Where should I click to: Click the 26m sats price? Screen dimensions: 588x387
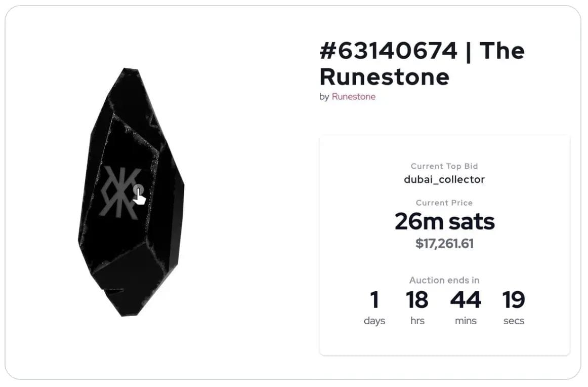444,221
